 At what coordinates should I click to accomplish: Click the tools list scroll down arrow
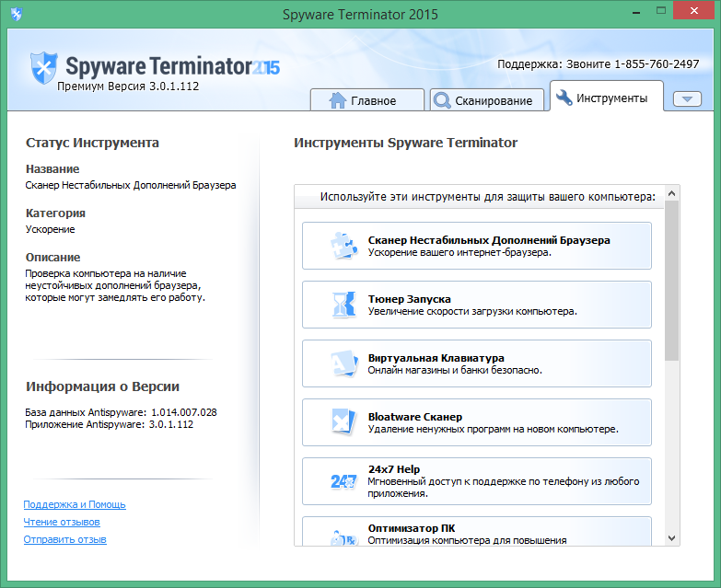672,538
